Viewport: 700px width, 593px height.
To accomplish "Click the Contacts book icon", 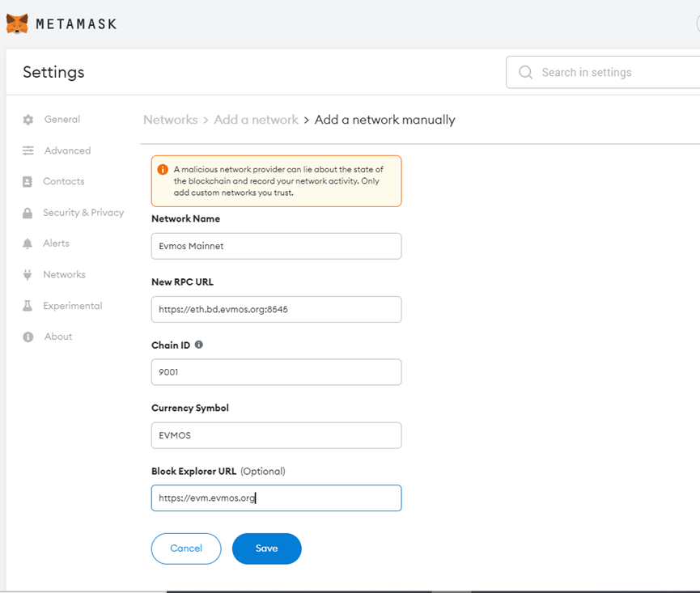I will click(28, 181).
